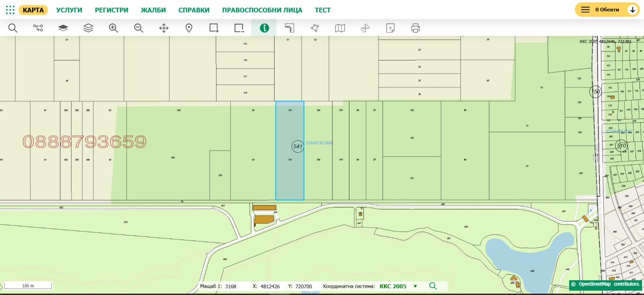Click the 100 m scale bar
Viewport: 644px width, 295px height.
click(28, 286)
